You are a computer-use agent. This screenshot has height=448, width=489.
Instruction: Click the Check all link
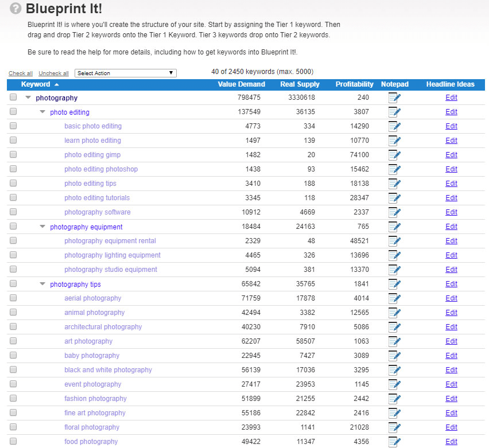[21, 73]
